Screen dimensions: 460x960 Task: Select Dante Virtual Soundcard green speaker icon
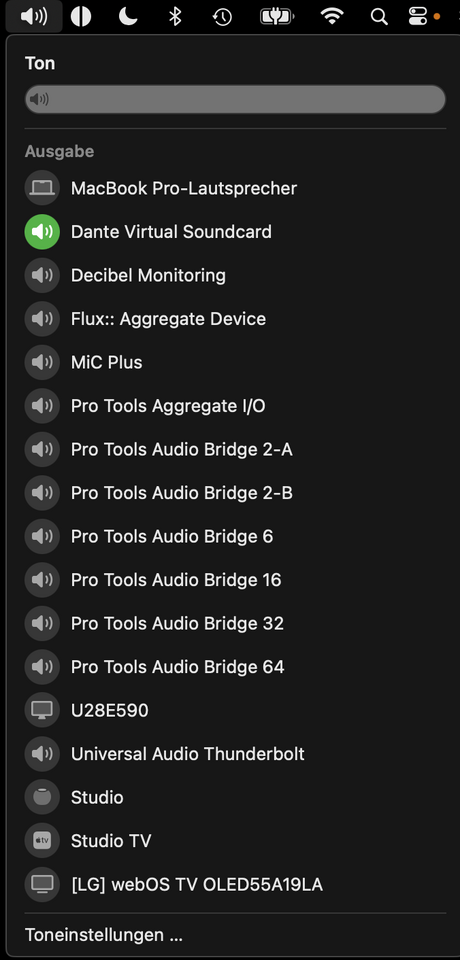tap(42, 231)
